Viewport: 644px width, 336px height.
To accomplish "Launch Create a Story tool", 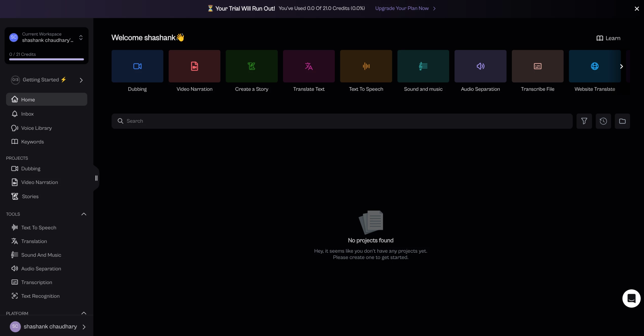I will tap(251, 66).
